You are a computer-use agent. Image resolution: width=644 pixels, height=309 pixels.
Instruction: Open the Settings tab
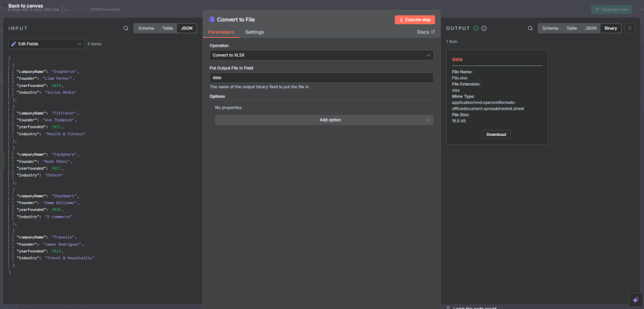point(254,32)
